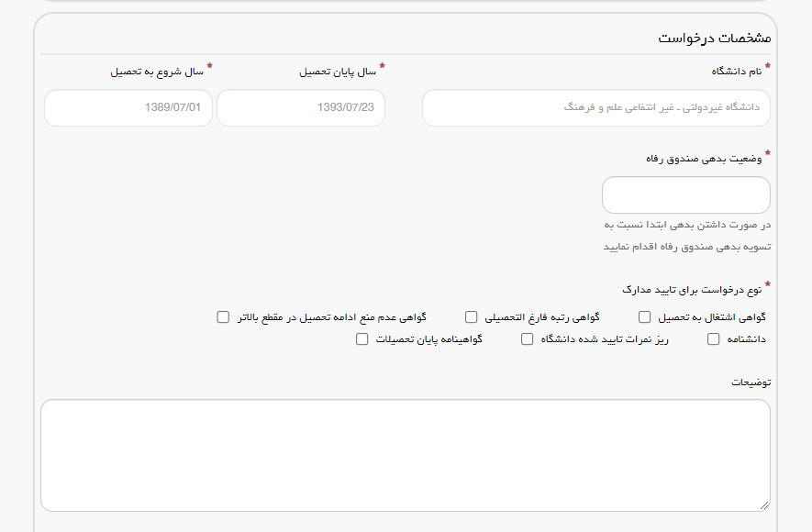Viewport: 812px width, 532px height.
Task: Open the وضعیت بدهی صندوق رفاه box
Action: pos(685,195)
